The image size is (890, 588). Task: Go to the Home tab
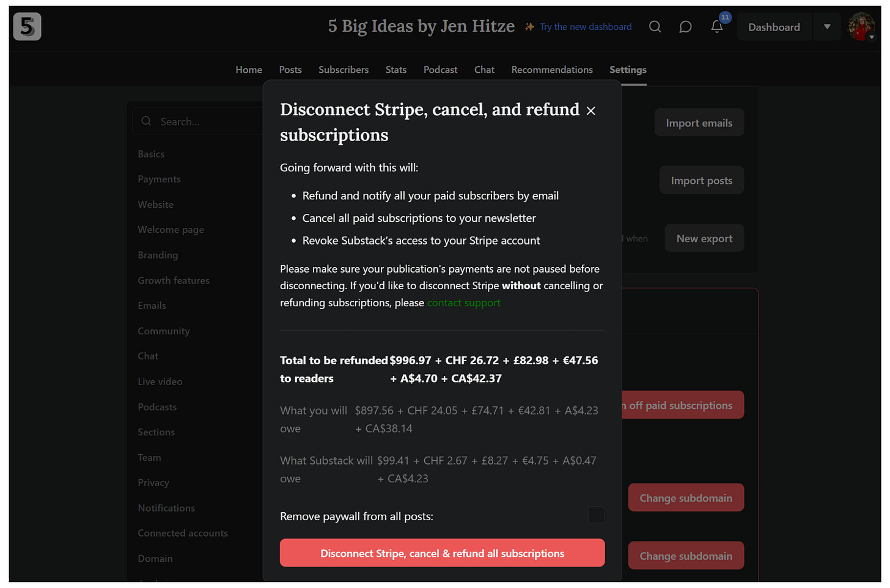249,70
